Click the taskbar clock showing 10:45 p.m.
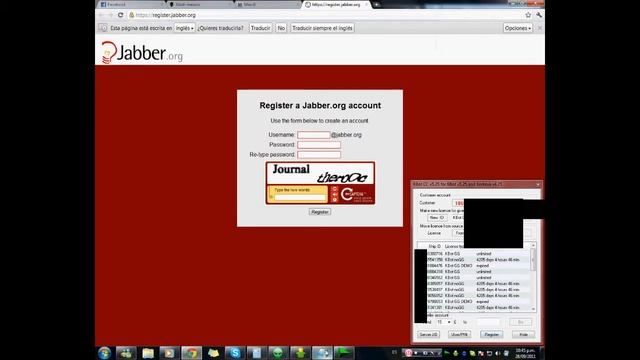640x360 pixels. point(525,353)
